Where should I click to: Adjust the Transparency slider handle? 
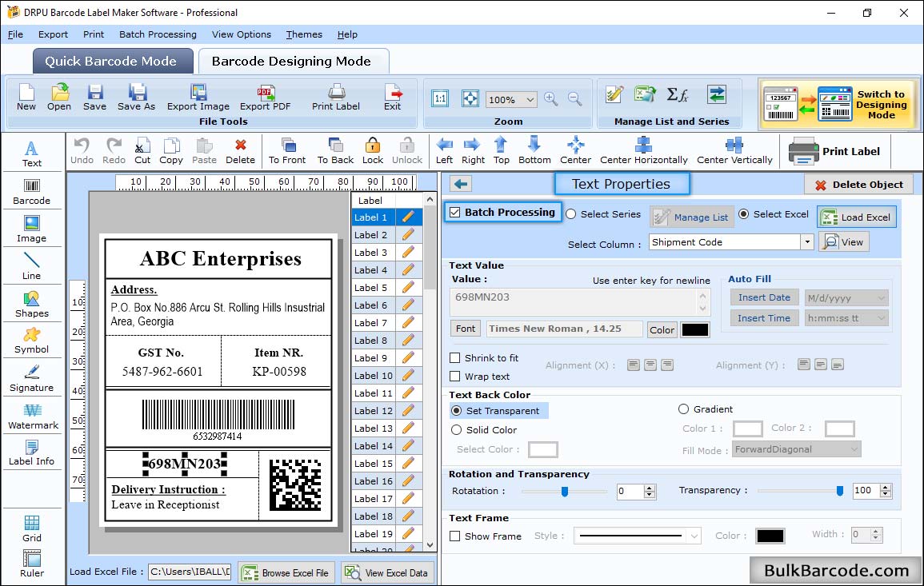[840, 491]
